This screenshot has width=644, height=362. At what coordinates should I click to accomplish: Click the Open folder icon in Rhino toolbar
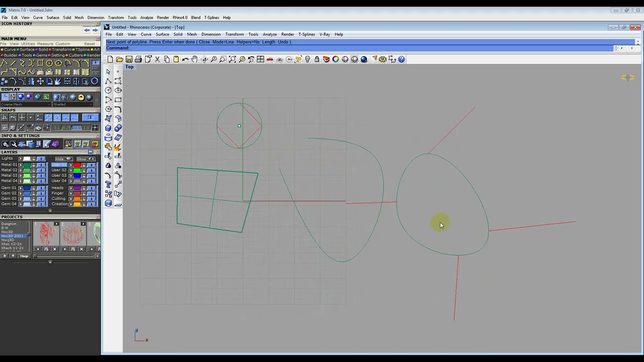[120, 59]
